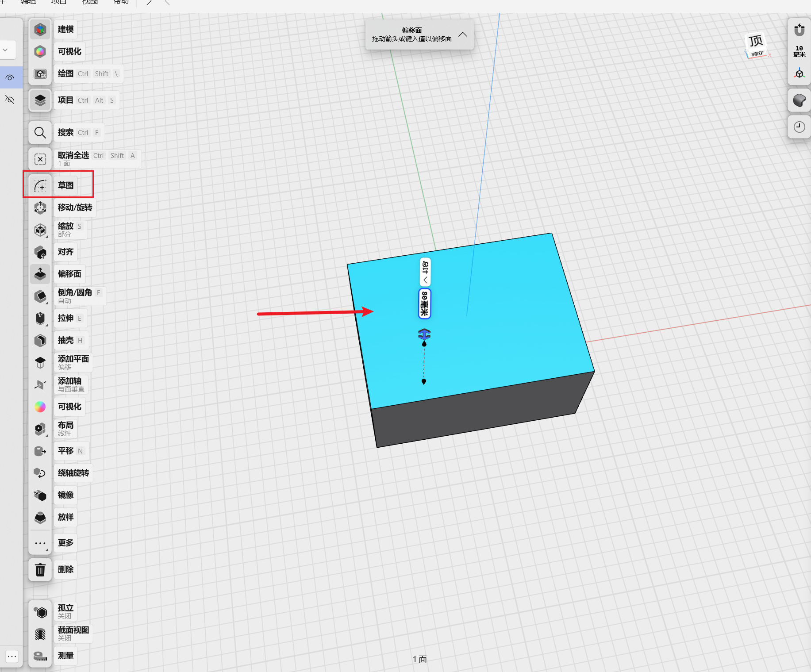Click the 添加平面 add plane tool

40,362
